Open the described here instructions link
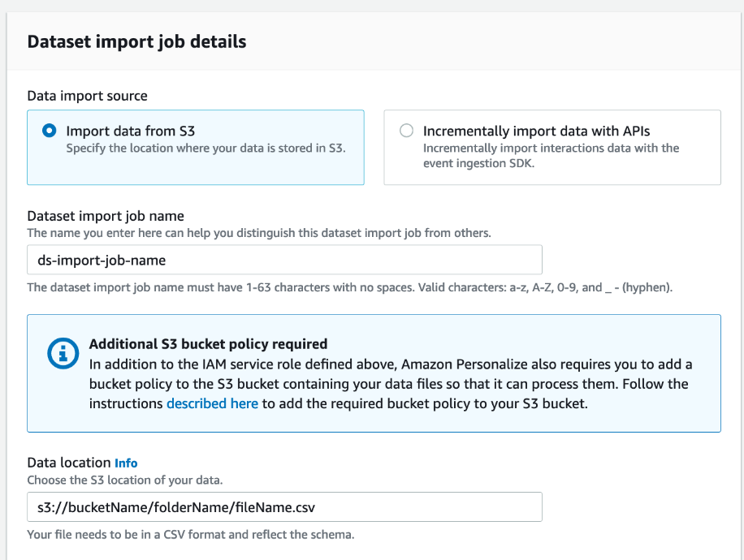The width and height of the screenshot is (744, 560). coord(212,403)
